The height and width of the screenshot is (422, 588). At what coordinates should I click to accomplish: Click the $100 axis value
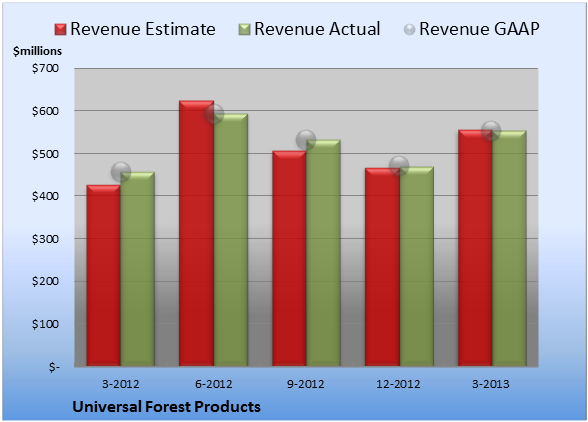point(45,324)
